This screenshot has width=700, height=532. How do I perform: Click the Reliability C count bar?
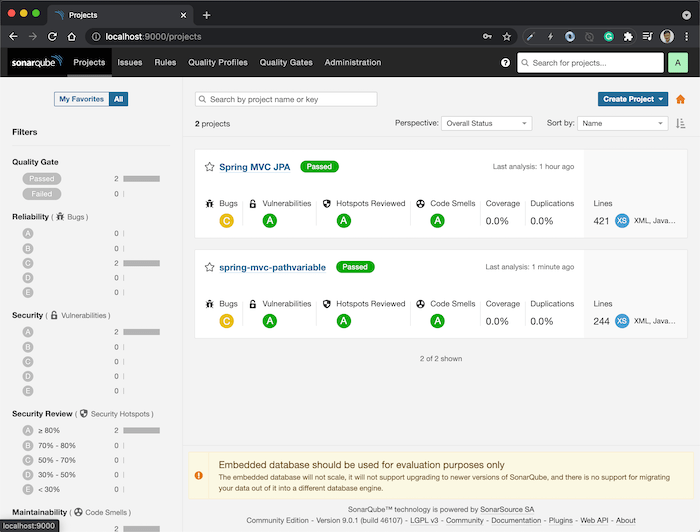pyautogui.click(x=142, y=263)
